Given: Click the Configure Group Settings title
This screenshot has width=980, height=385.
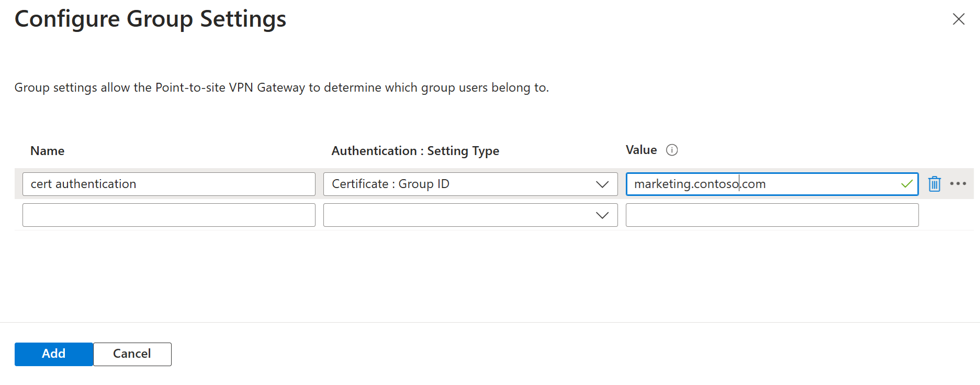Looking at the screenshot, I should tap(151, 19).
